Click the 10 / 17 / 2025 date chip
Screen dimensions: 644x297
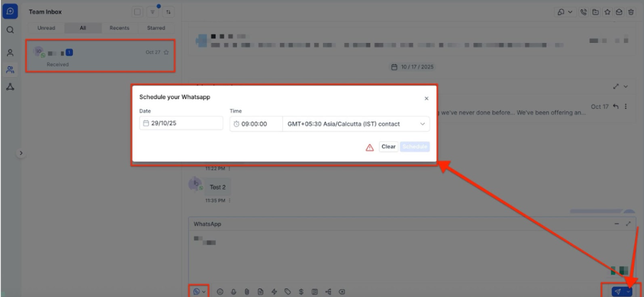click(x=413, y=67)
